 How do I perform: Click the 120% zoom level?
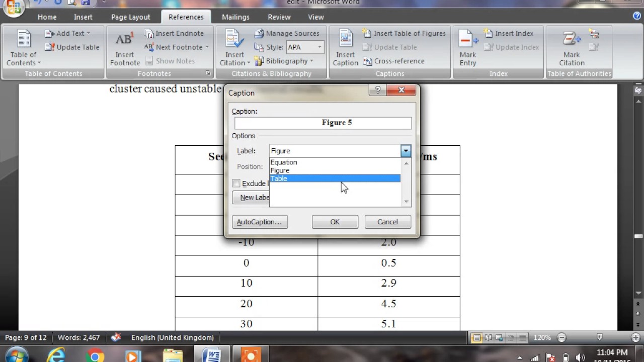click(542, 338)
